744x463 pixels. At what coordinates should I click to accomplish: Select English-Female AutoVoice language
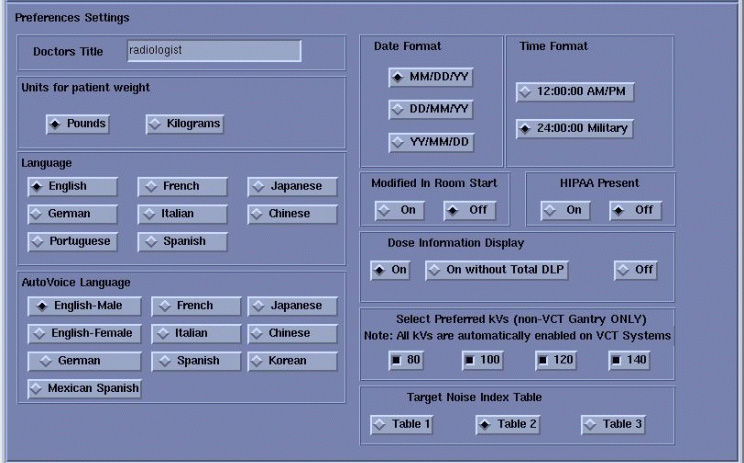click(85, 333)
